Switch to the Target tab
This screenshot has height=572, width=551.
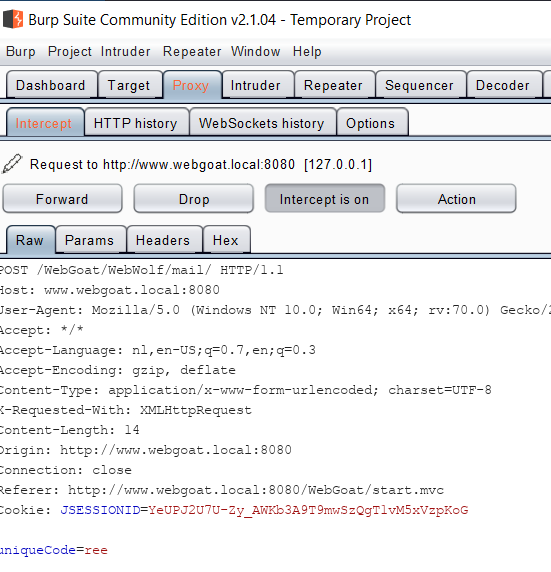pyautogui.click(x=130, y=85)
